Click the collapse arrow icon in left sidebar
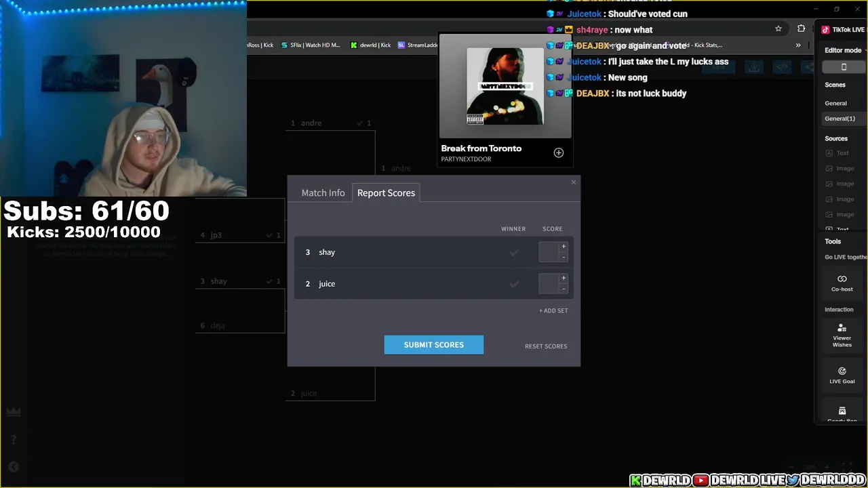This screenshot has height=488, width=868. pyautogui.click(x=14, y=466)
